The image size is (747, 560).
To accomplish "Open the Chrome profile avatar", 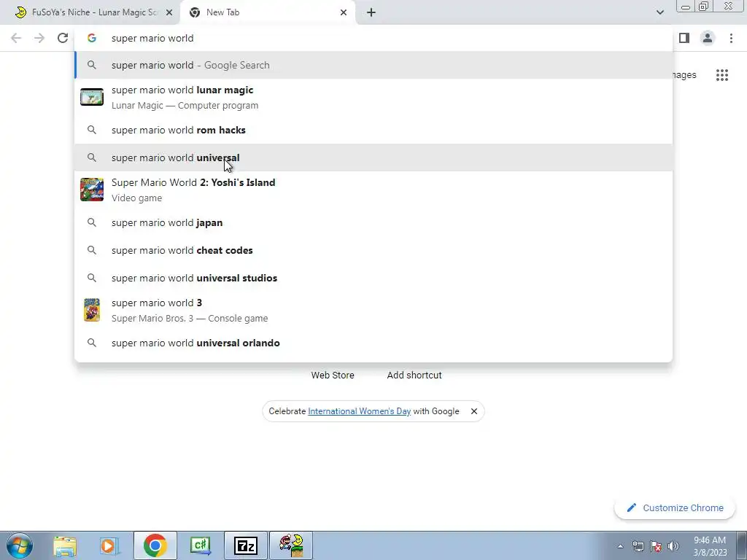I will 708,38.
